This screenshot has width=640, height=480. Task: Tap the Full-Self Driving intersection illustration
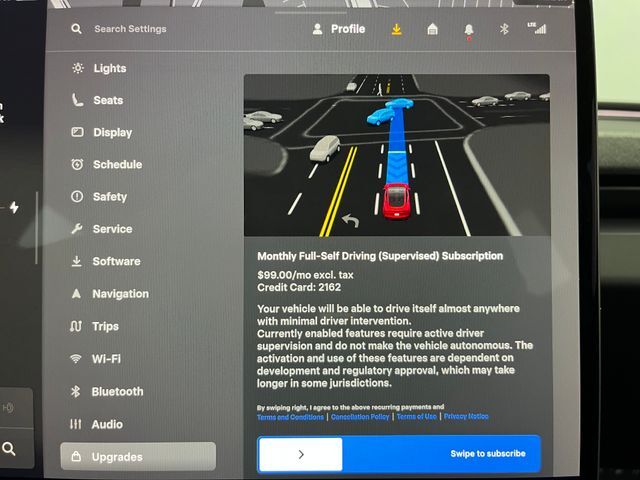point(397,155)
